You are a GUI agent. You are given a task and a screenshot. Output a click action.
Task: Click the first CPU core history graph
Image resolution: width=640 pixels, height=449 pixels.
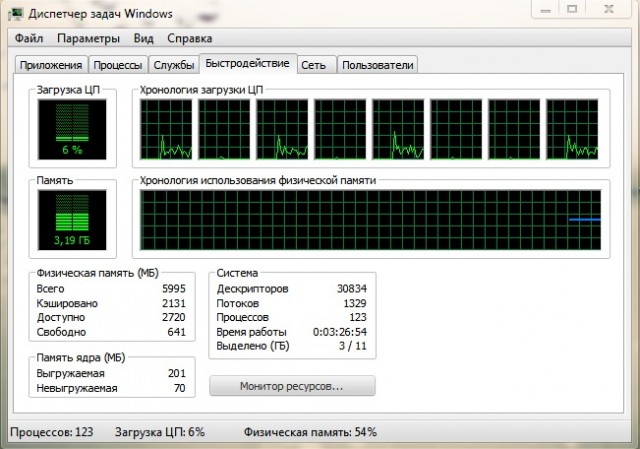(166, 129)
